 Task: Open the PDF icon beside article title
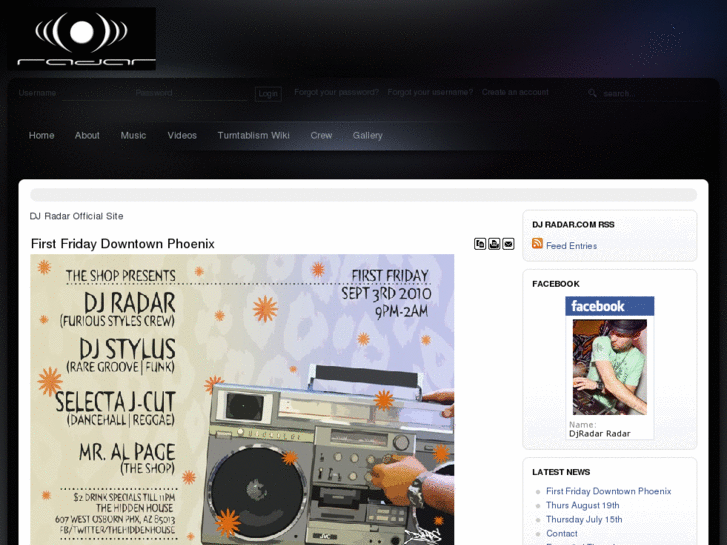pos(480,244)
